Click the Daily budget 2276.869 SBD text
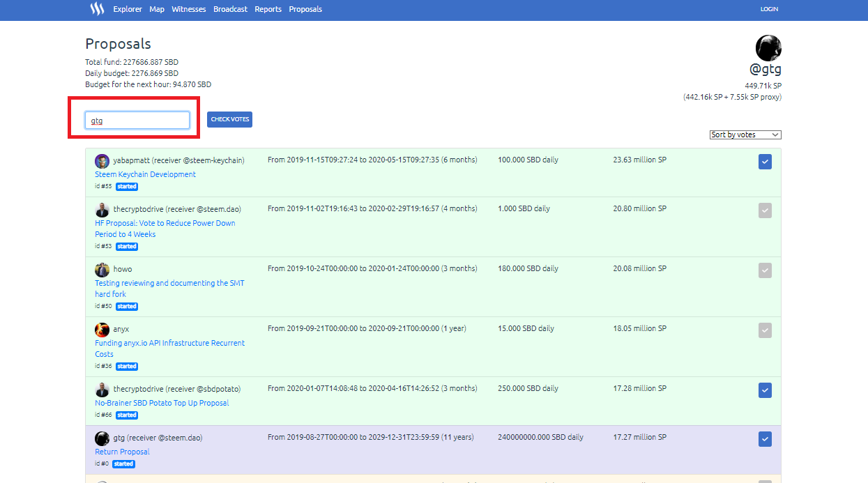 (x=132, y=73)
